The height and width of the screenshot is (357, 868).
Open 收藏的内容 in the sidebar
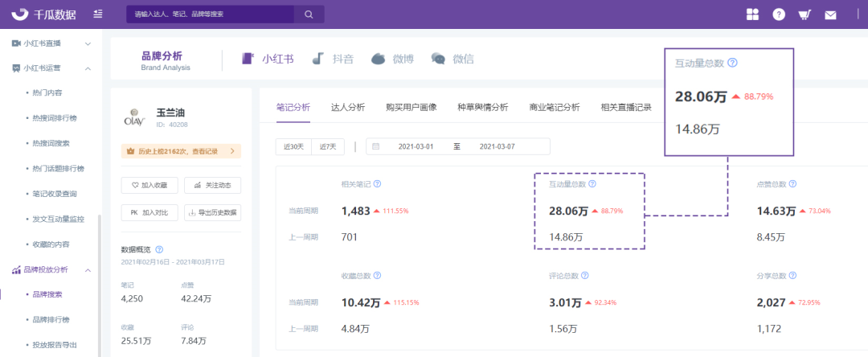[51, 244]
